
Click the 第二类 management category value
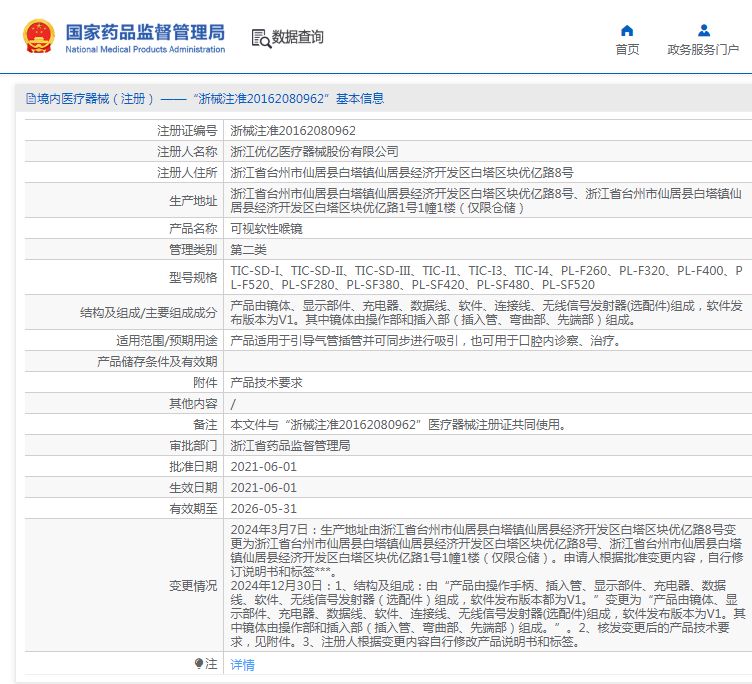tap(248, 248)
